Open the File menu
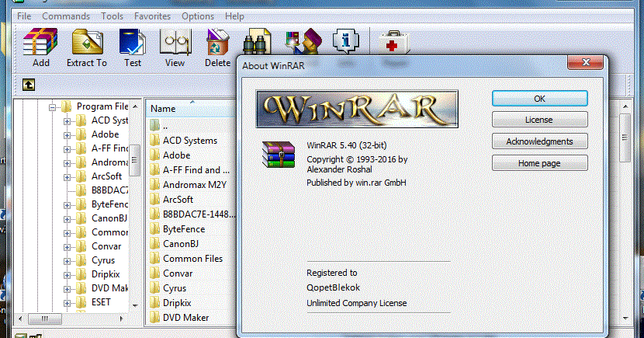 pos(24,16)
